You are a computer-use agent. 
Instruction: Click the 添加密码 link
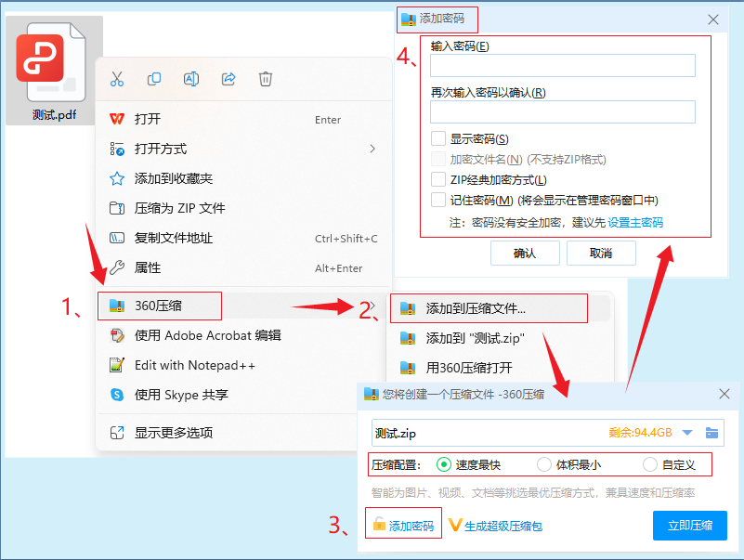click(x=411, y=526)
